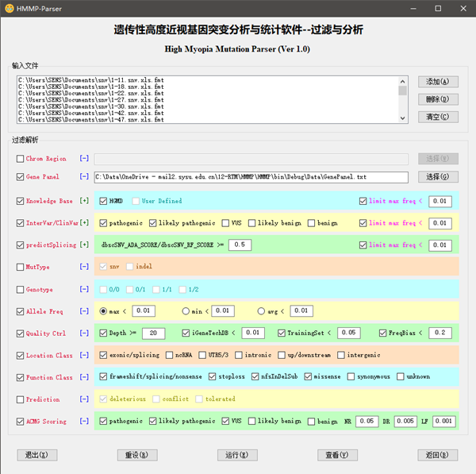Screen dimensions: 476x474
Task: Click the 退出(X) exit button
Action: tap(36, 455)
